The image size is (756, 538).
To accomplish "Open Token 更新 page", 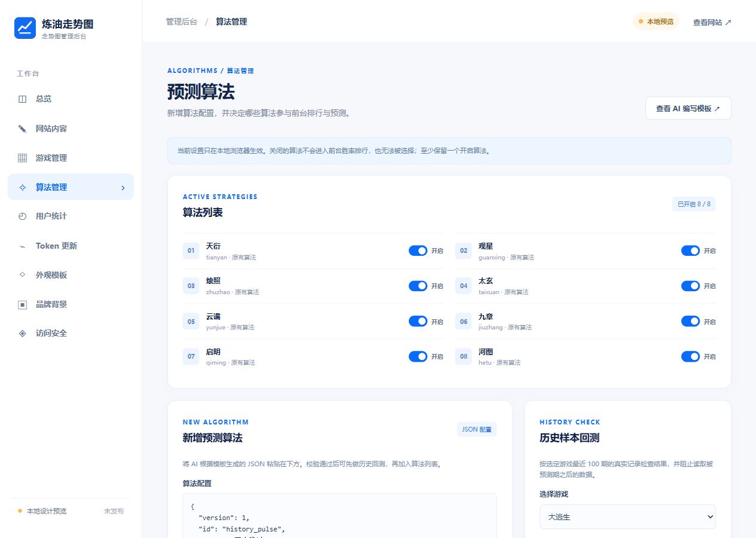I will click(71, 246).
